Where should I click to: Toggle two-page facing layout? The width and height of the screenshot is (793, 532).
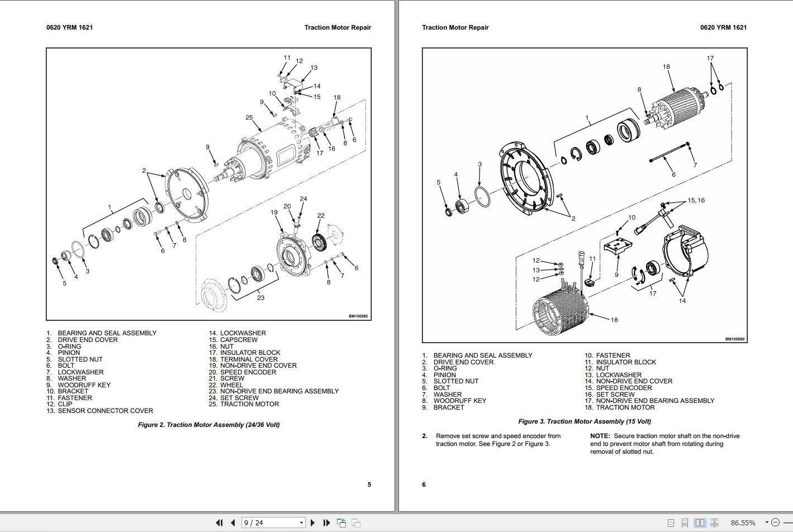(700, 523)
